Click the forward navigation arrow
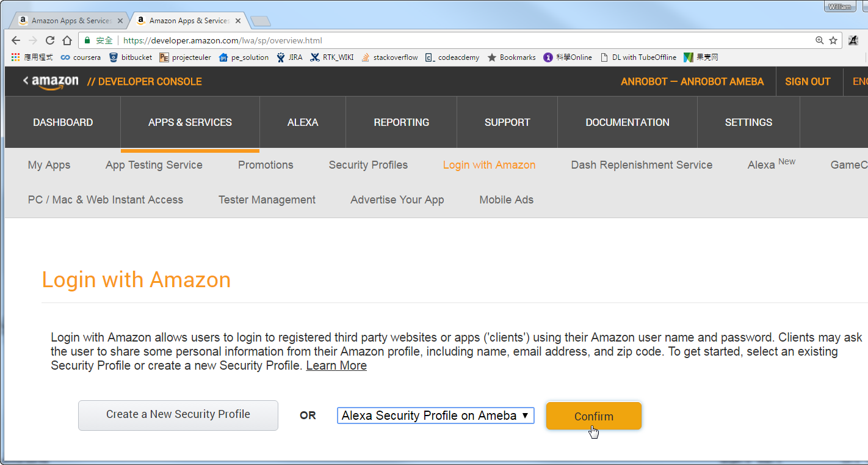 33,40
